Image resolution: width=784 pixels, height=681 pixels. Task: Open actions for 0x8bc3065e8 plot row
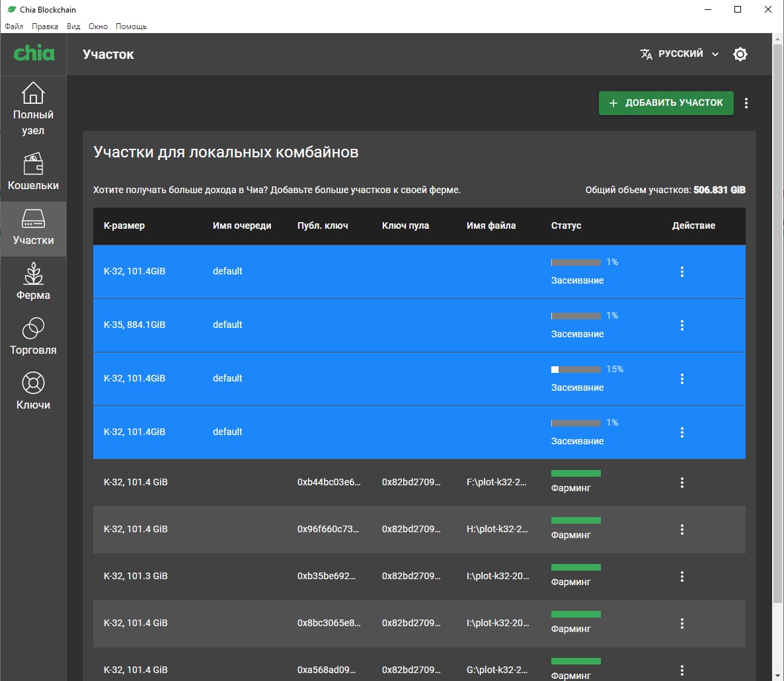(x=682, y=623)
